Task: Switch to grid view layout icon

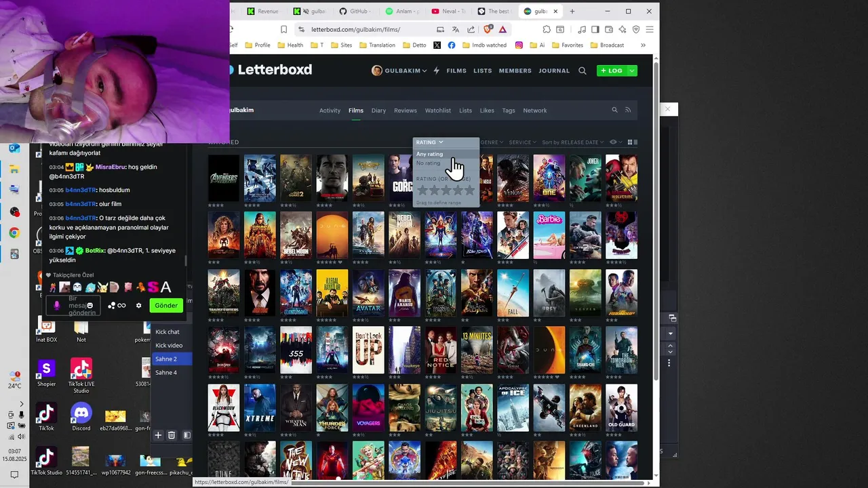Action: coord(629,142)
